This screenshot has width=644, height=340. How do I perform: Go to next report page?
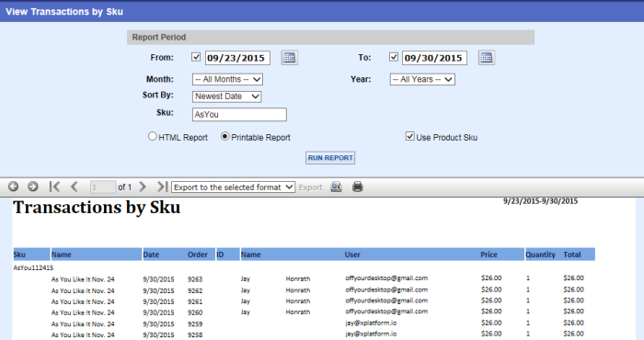(143, 187)
